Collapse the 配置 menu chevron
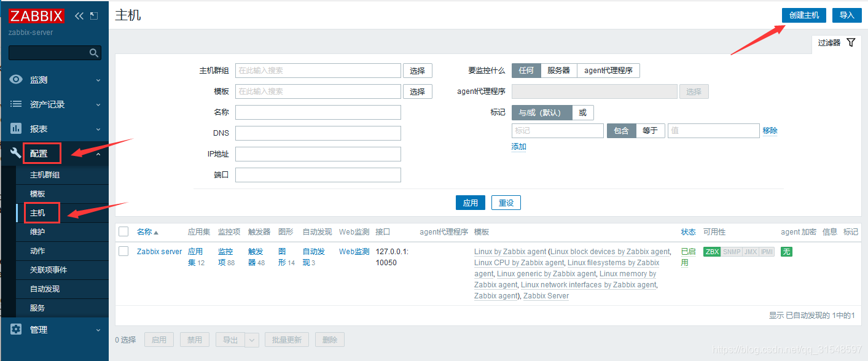Screen dimensions: 868x361 coord(98,153)
